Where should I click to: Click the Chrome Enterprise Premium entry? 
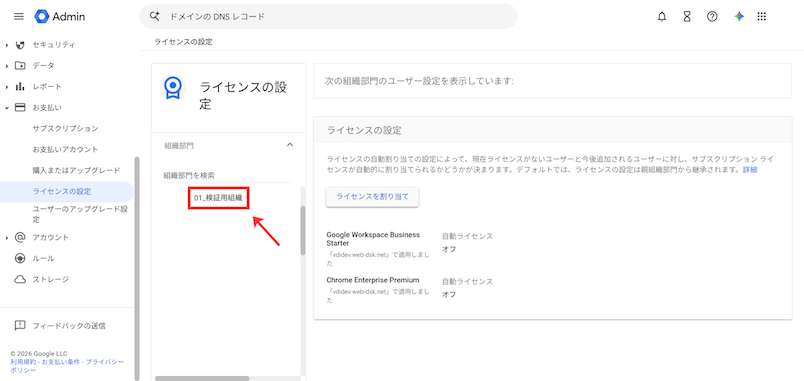point(373,280)
